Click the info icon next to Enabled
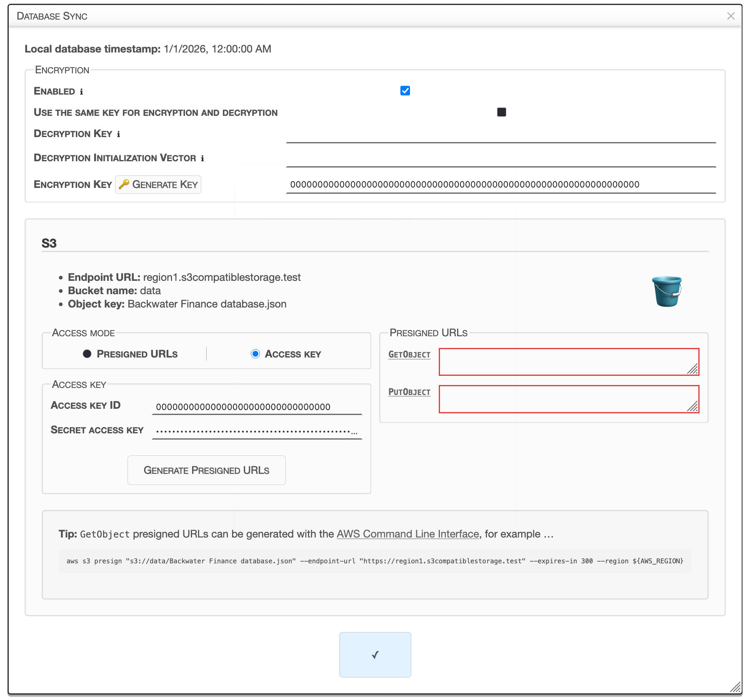This screenshot has height=700, width=750. tap(81, 92)
